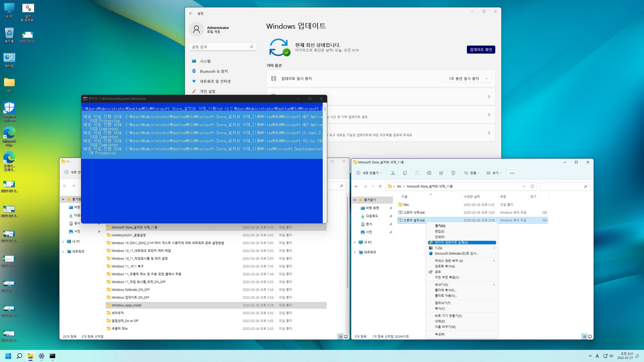Open the Microsoft Edge desktop shortcut
This screenshot has width=644, height=362.
[9, 136]
